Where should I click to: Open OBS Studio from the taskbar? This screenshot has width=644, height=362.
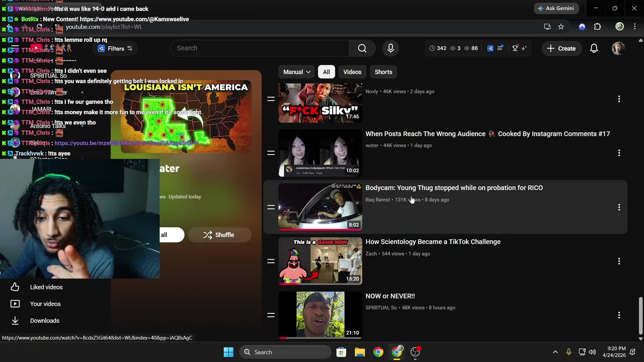point(415,352)
